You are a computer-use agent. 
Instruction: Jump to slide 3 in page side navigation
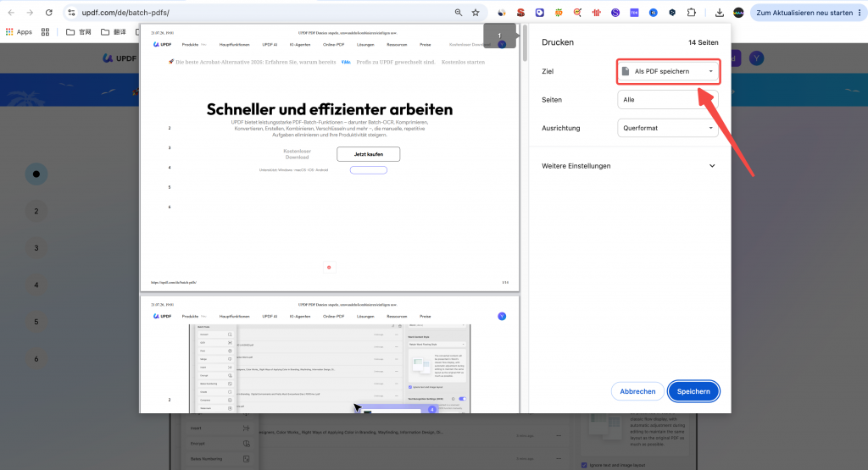(36, 248)
